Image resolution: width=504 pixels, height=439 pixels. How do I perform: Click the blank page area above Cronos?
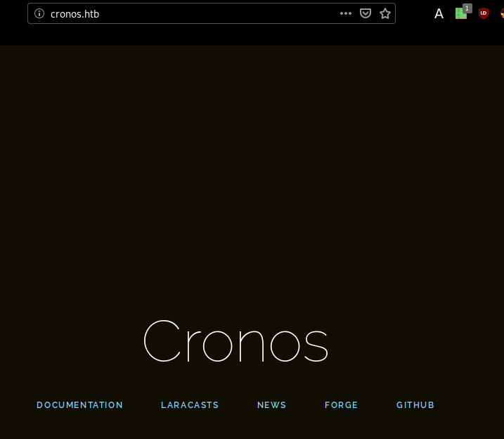click(252, 176)
